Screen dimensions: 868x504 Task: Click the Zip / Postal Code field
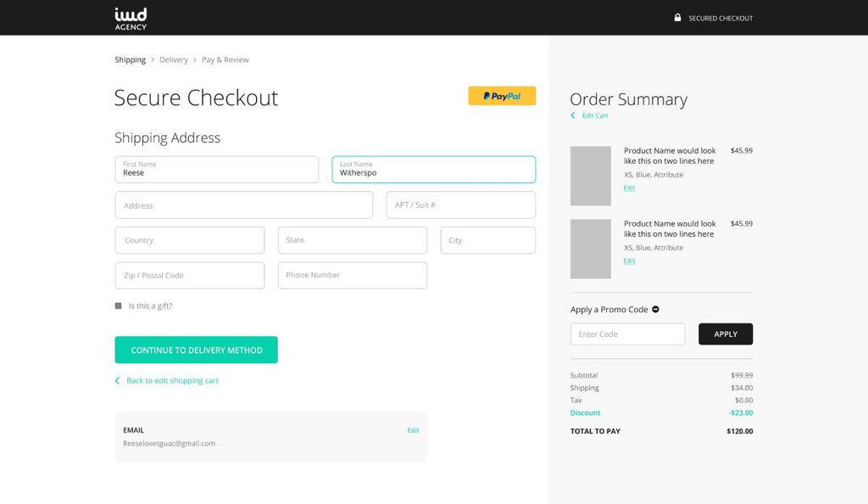click(189, 275)
